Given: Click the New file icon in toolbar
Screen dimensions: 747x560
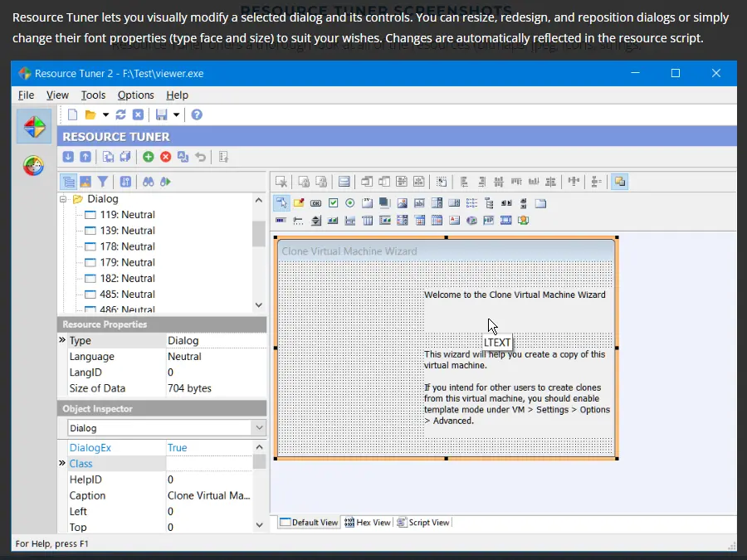Looking at the screenshot, I should point(72,114).
